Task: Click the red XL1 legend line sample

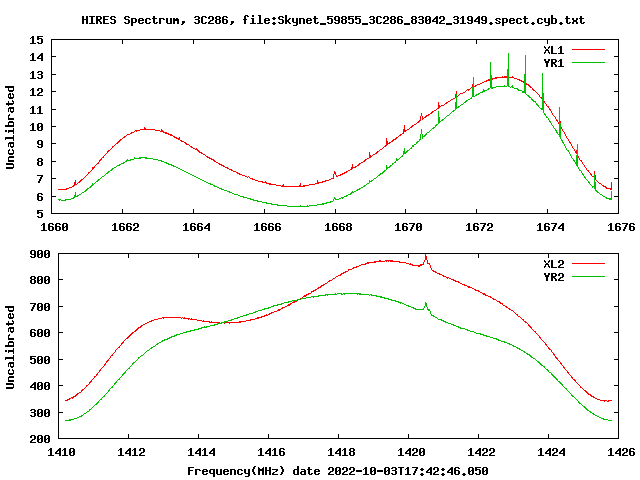Action: coord(588,50)
